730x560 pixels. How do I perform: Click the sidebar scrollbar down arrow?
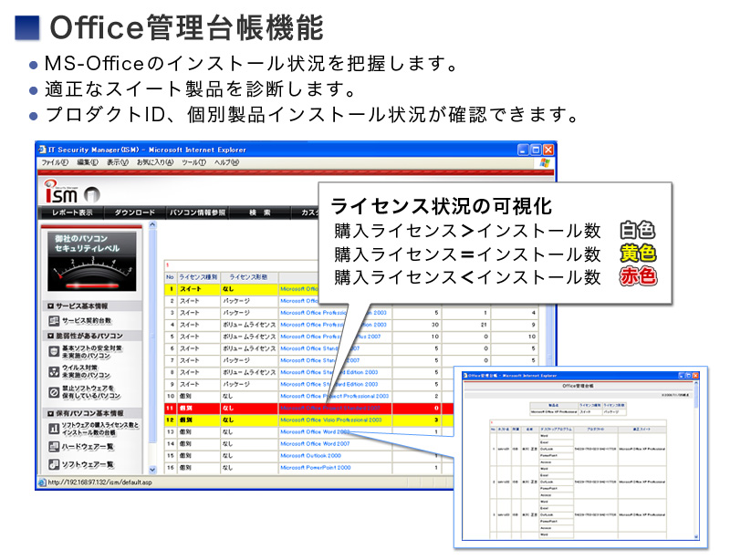pyautogui.click(x=152, y=470)
